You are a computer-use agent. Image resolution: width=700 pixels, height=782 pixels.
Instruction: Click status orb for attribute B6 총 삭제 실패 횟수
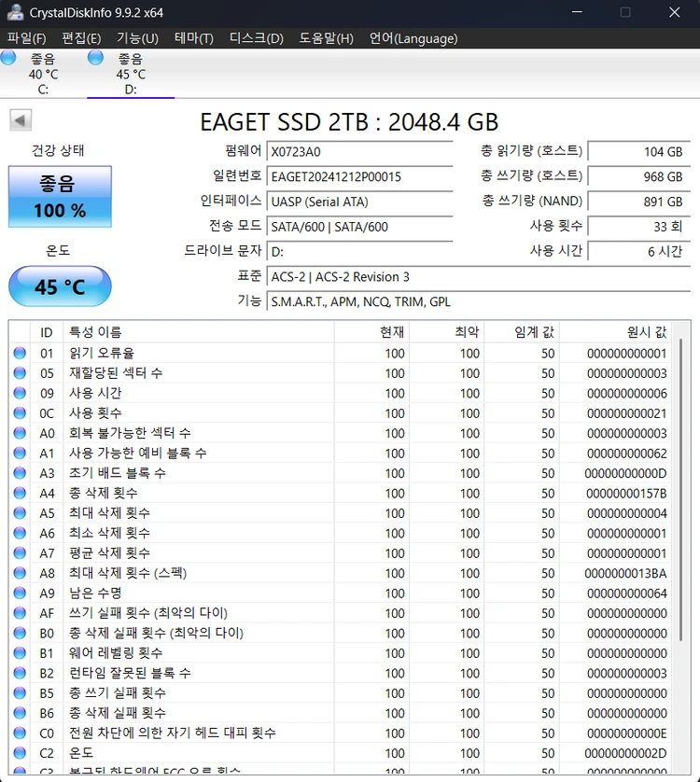coord(20,713)
